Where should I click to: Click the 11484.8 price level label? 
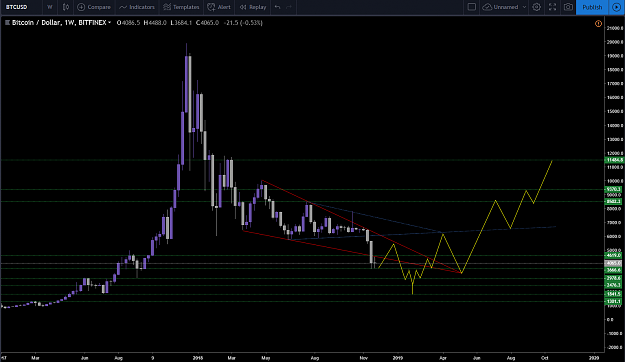point(614,160)
